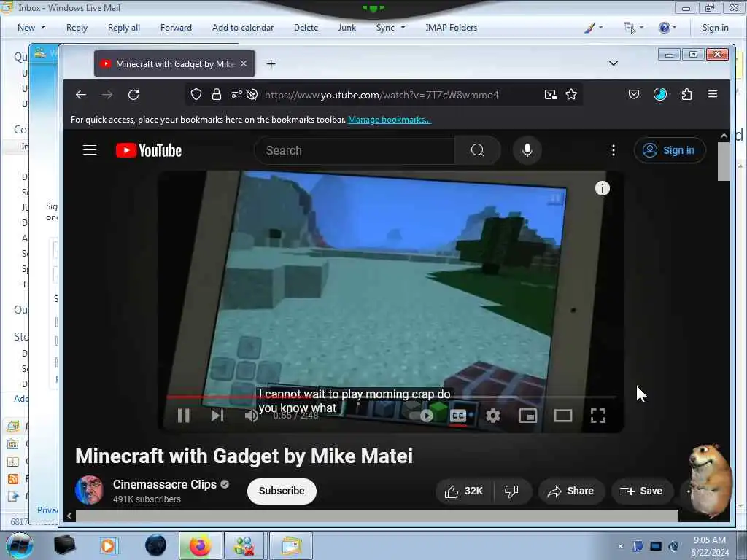Screen dimensions: 747x560
Task: Close the Minecraft with Gadget tab
Action: (244, 63)
